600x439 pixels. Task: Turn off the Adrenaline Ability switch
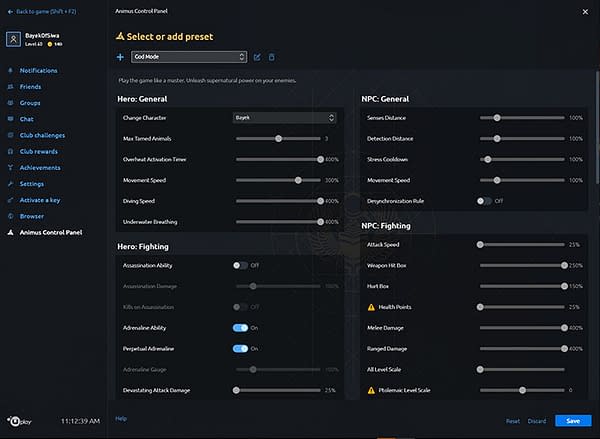coord(240,327)
